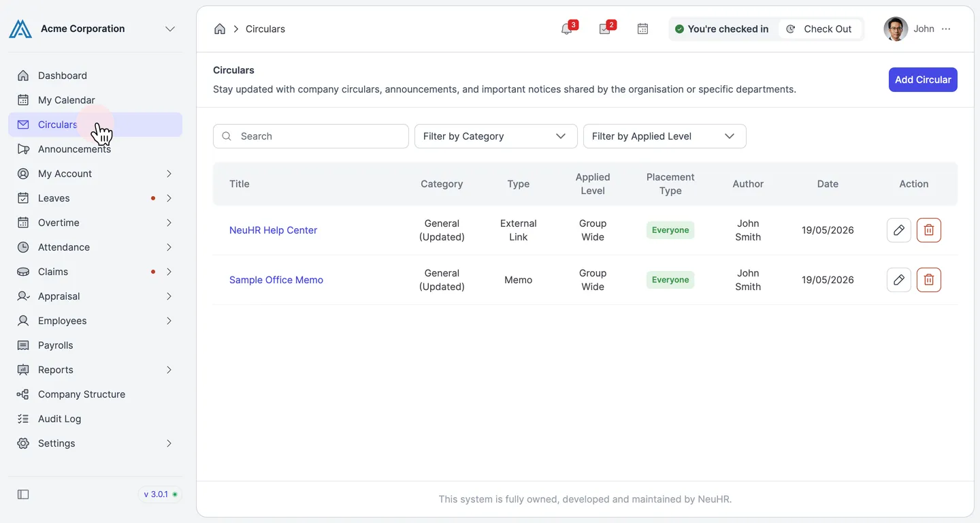Select Circulars in sidebar
Image resolution: width=980 pixels, height=523 pixels.
pos(95,125)
